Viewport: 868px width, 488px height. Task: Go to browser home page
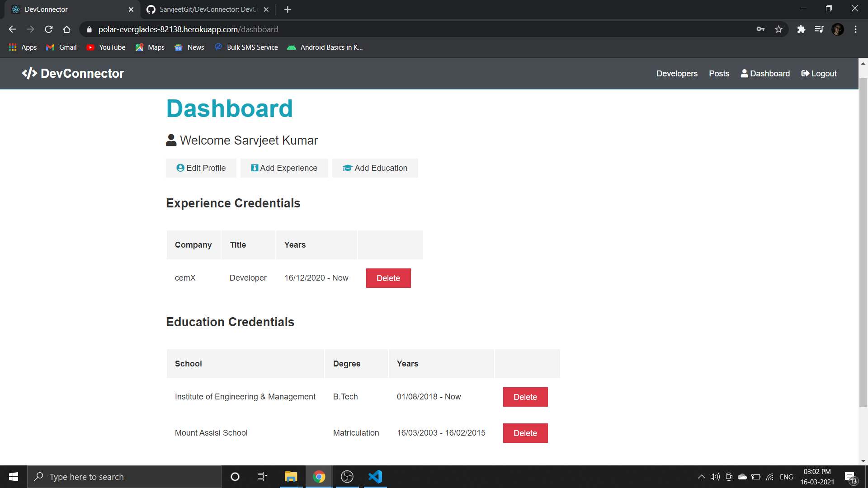(x=67, y=29)
